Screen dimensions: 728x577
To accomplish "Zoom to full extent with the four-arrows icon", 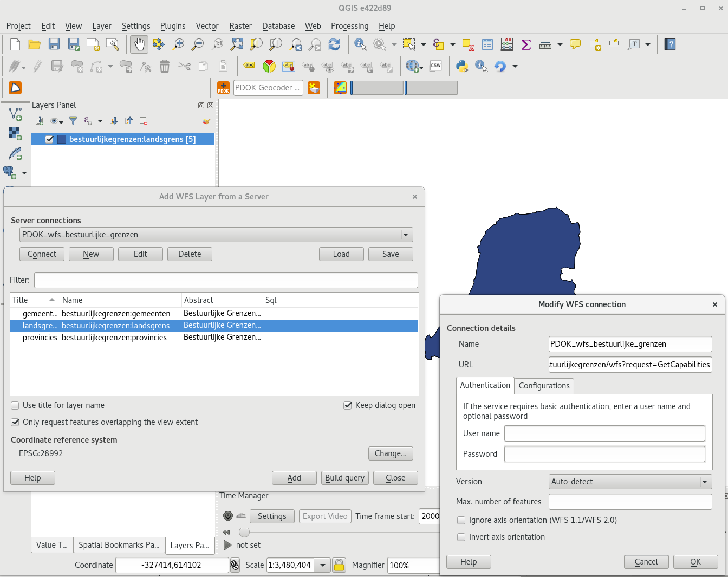I will click(x=237, y=44).
